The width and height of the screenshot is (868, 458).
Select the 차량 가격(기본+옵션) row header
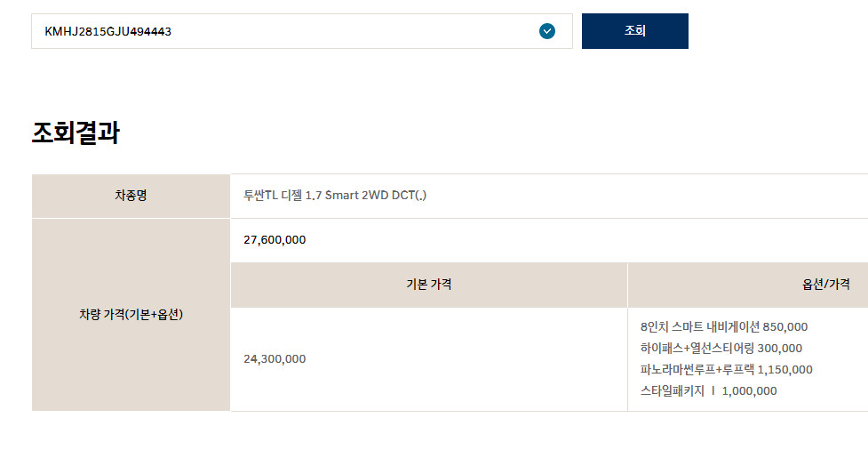pos(131,315)
